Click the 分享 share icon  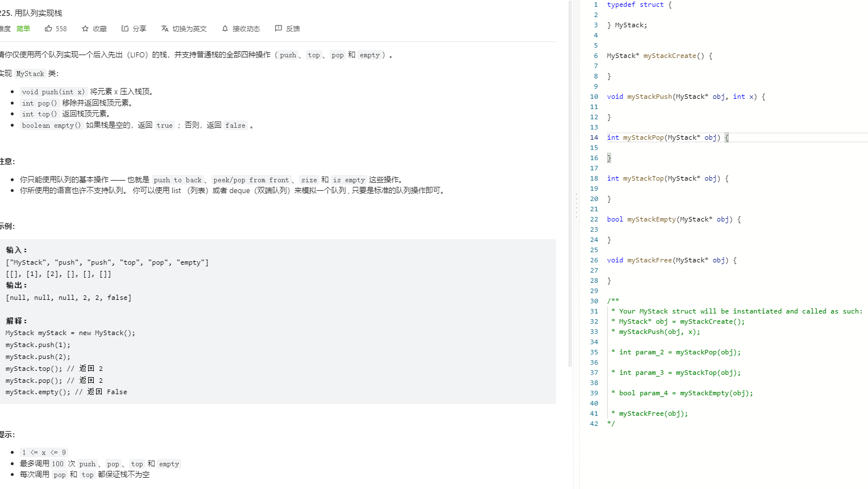coord(125,28)
